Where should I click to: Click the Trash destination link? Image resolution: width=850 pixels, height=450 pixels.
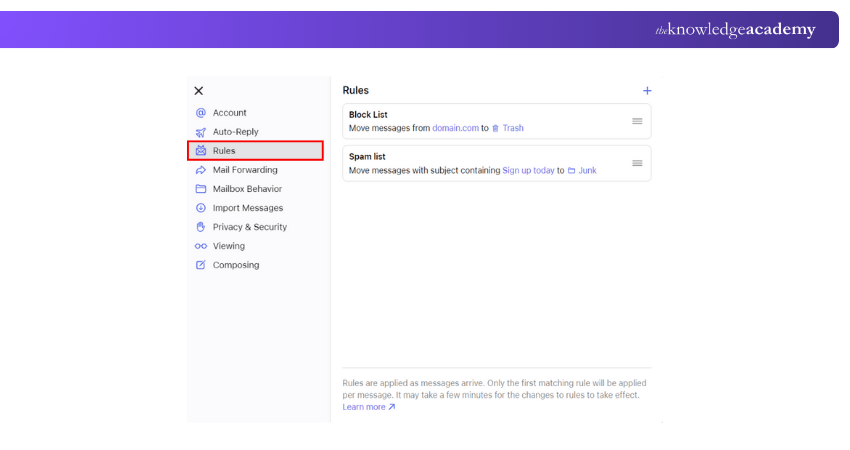(x=513, y=128)
